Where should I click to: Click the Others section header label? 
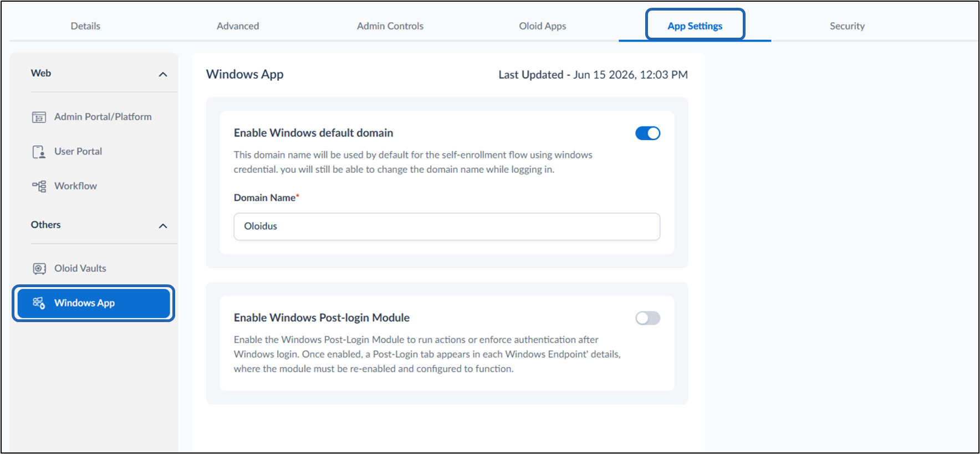coord(46,225)
